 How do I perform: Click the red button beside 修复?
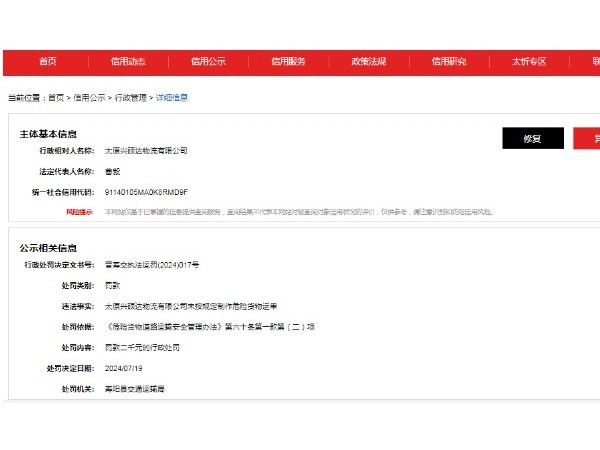click(x=587, y=139)
